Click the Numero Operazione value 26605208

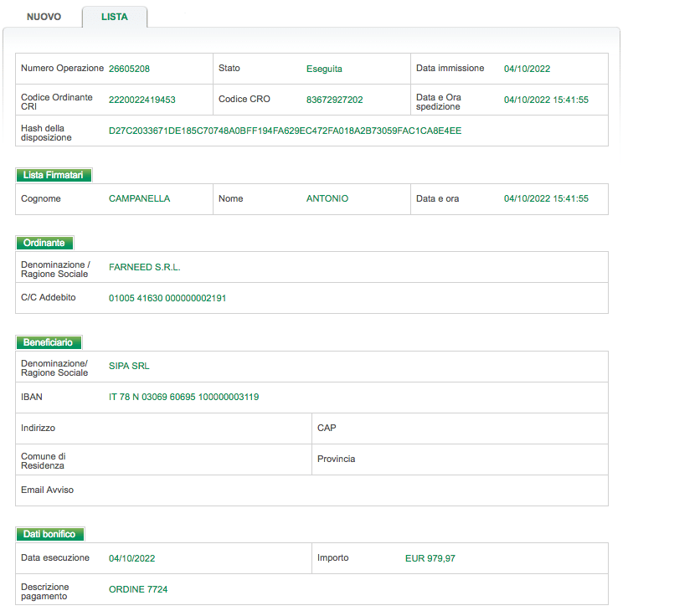tap(129, 69)
